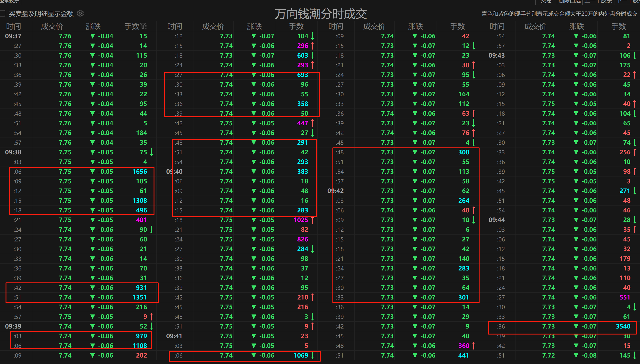Click the magenta 551 lots value

[625, 297]
